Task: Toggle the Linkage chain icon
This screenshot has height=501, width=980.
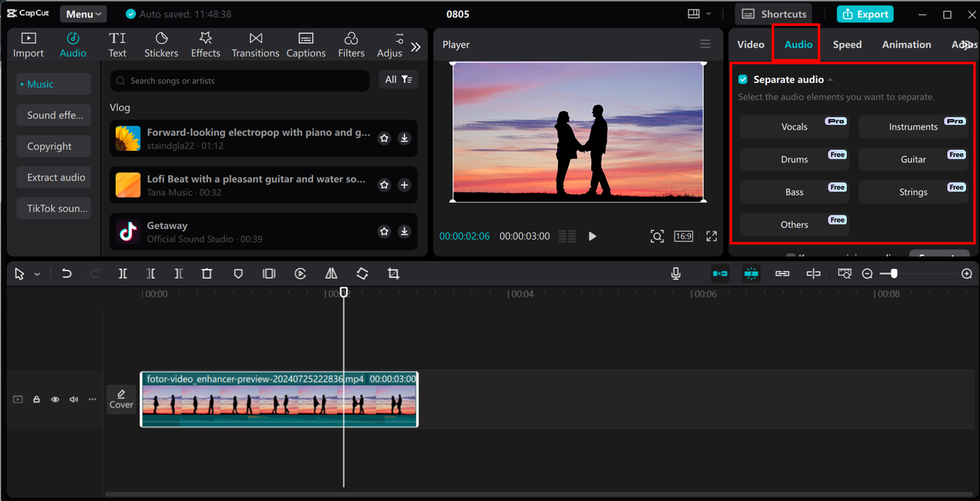Action: pos(782,273)
